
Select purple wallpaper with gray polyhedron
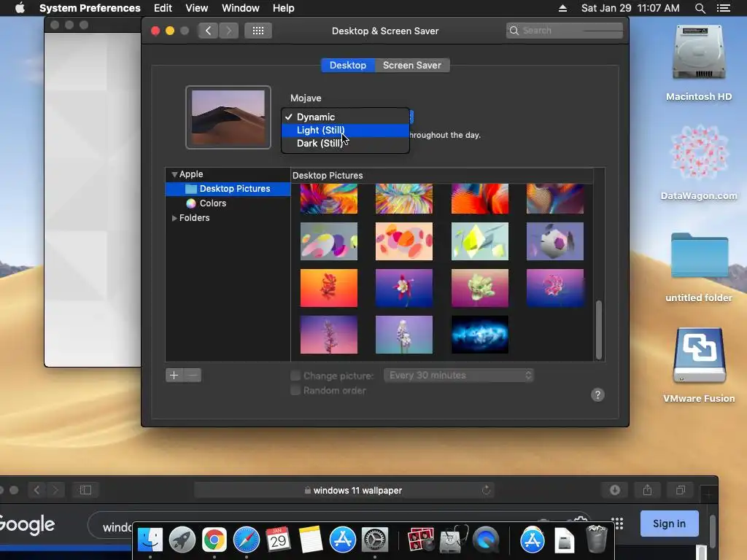555,241
